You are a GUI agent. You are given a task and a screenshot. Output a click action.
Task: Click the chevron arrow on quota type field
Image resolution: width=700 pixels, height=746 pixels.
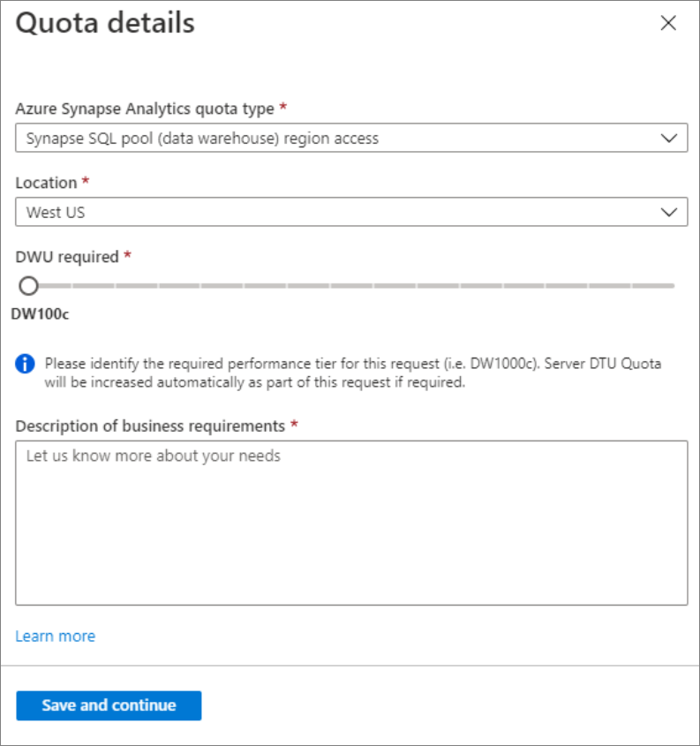click(668, 139)
